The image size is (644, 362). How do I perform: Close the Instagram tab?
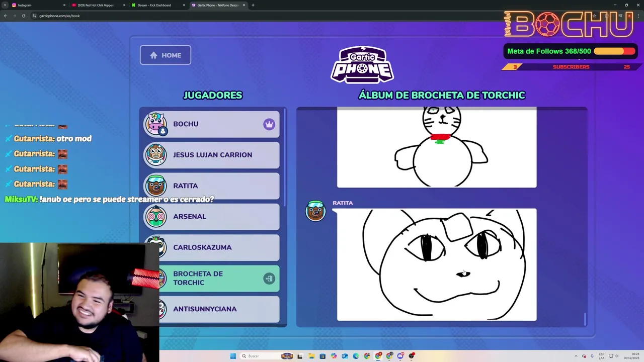tap(64, 5)
